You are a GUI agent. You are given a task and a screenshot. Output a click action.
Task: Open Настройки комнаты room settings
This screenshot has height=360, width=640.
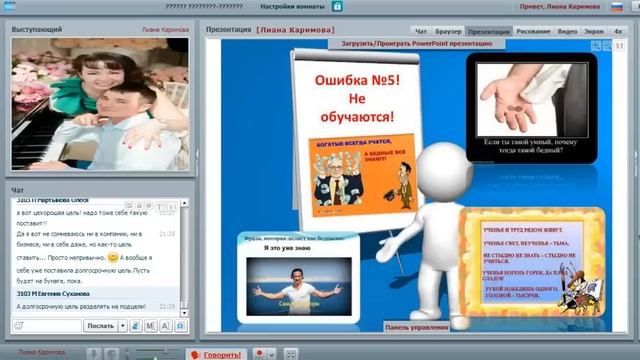[292, 6]
